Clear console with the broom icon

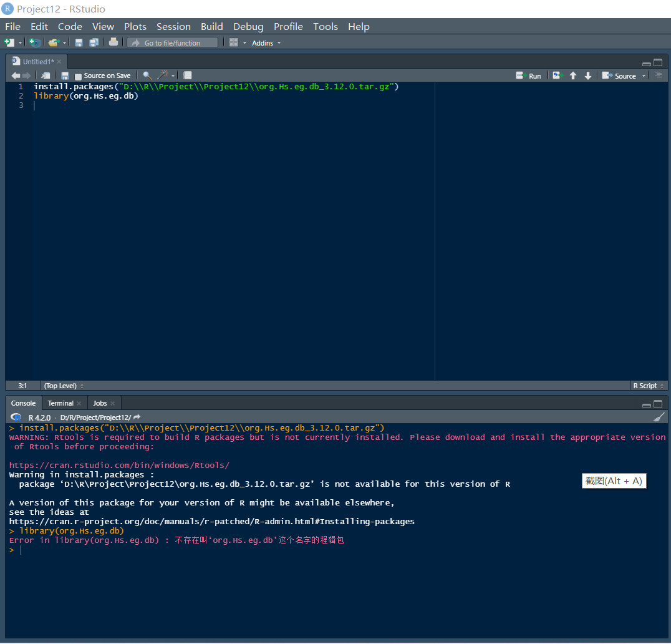point(659,417)
